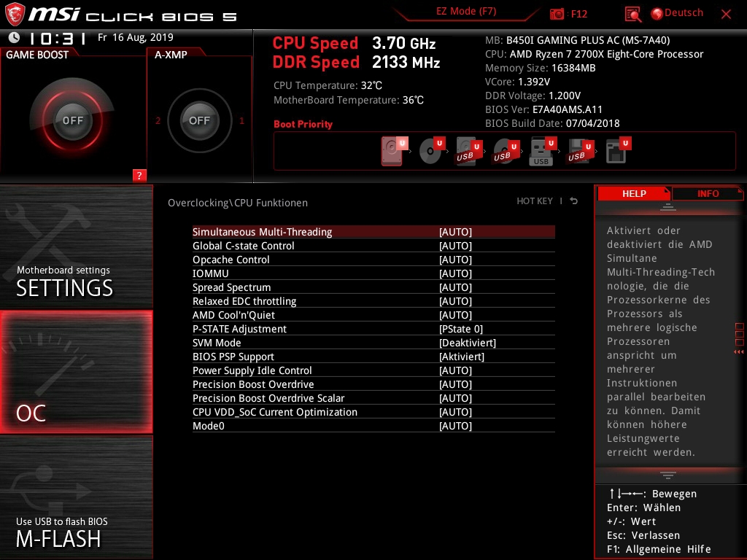Screen dimensions: 747x560
Task: Select the USB CD/DVD boot device icon
Action: click(506, 151)
